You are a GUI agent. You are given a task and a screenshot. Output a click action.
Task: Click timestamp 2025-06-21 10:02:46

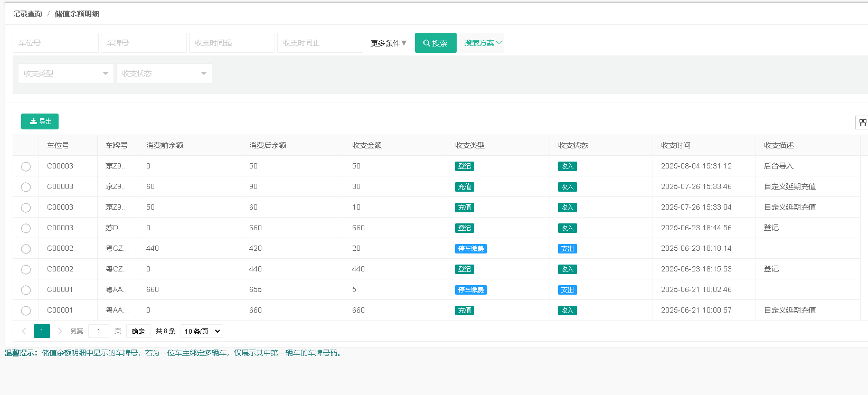696,289
